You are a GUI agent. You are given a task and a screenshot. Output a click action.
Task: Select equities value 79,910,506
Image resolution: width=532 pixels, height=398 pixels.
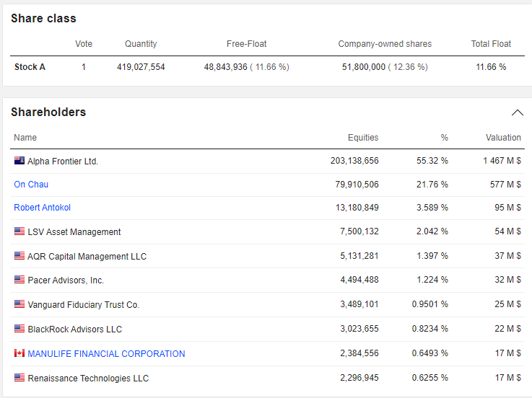click(357, 185)
